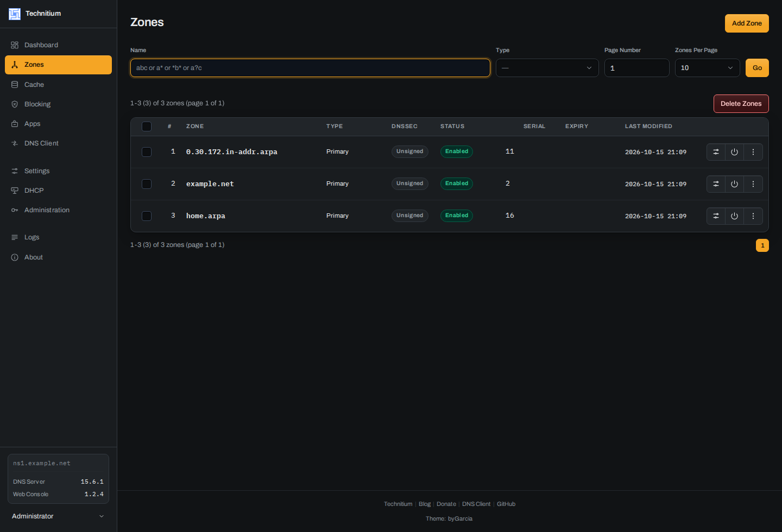
Task: Open zone options for home.arpa
Action: coord(716,216)
